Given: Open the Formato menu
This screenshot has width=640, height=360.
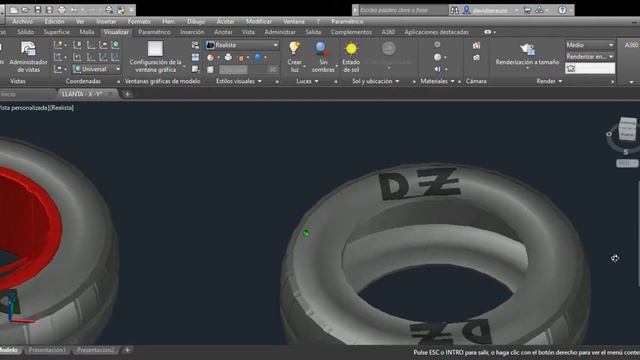Looking at the screenshot, I should 139,21.
